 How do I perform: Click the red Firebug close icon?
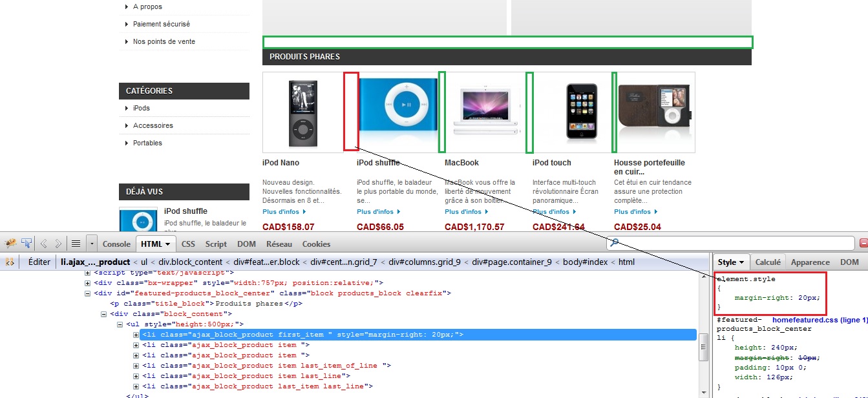pyautogui.click(x=863, y=243)
